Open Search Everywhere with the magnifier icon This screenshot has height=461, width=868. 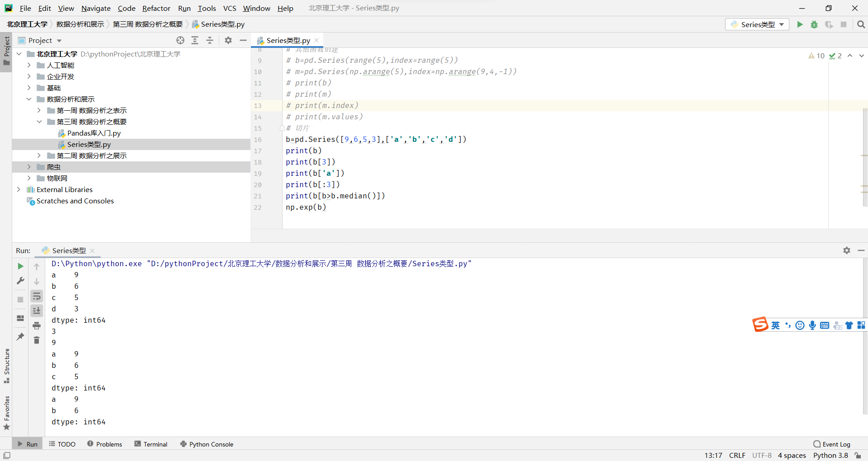coord(861,24)
